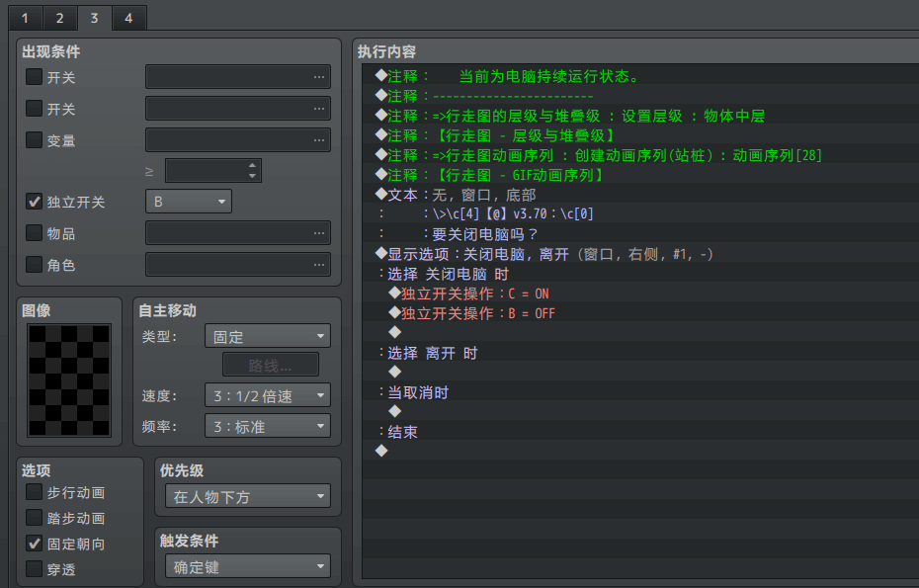Open the 速度 speed dropdown
The image size is (919, 588).
[x=267, y=395]
